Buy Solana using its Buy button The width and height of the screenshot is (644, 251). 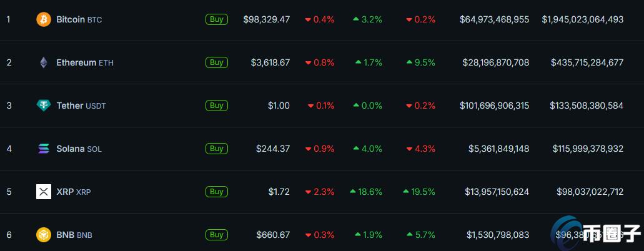217,149
